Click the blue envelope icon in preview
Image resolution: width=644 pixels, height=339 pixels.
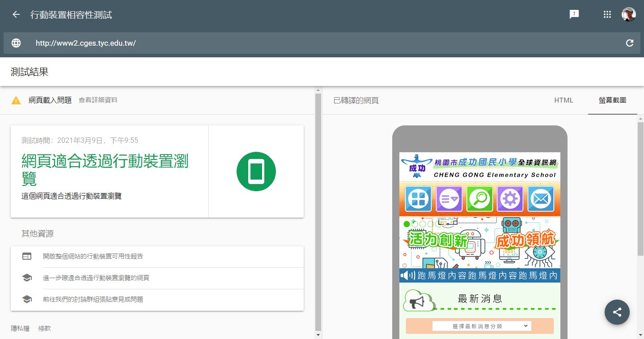541,199
